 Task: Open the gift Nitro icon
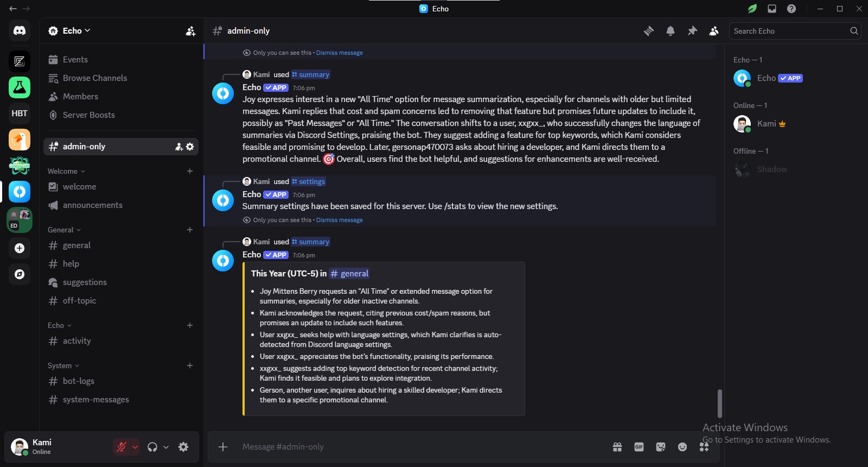617,447
